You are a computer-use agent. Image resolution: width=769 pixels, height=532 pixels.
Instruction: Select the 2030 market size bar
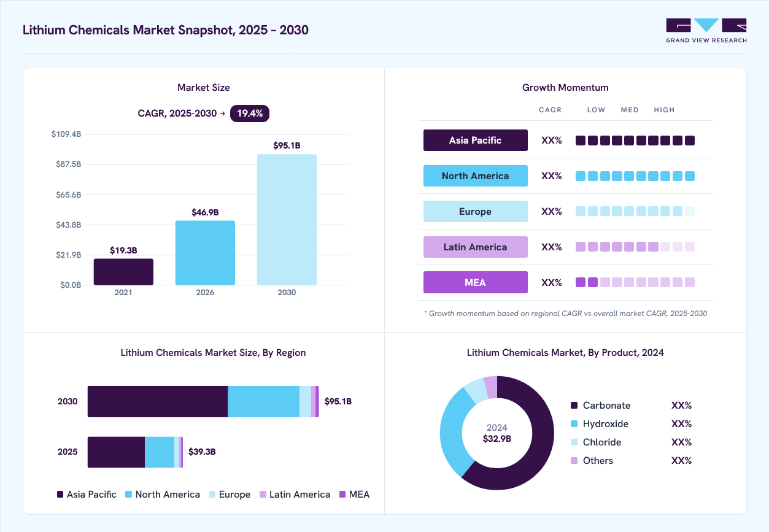pos(287,220)
